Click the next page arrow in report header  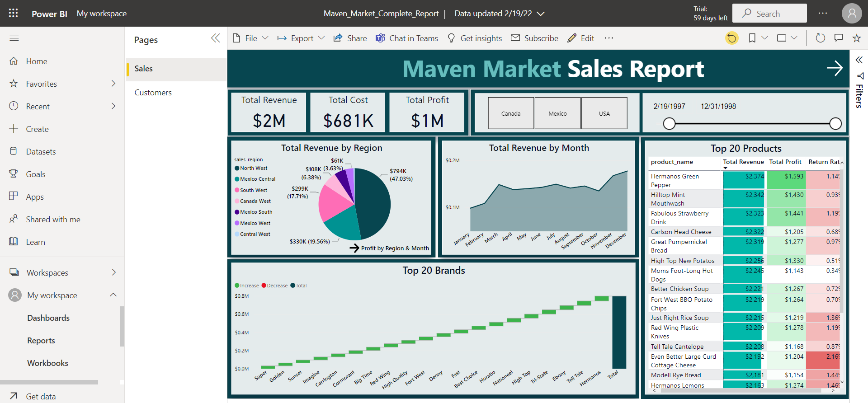point(835,68)
